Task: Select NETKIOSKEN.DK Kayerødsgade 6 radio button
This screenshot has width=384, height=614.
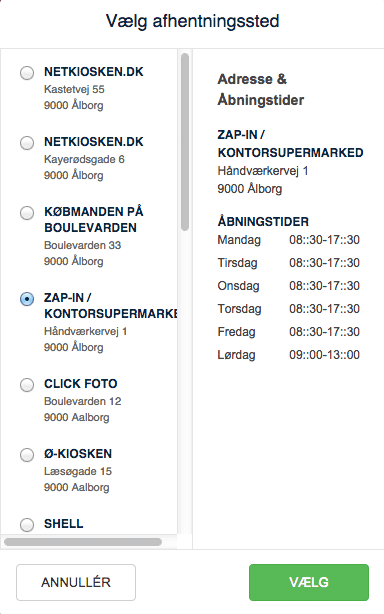Action: tap(27, 143)
